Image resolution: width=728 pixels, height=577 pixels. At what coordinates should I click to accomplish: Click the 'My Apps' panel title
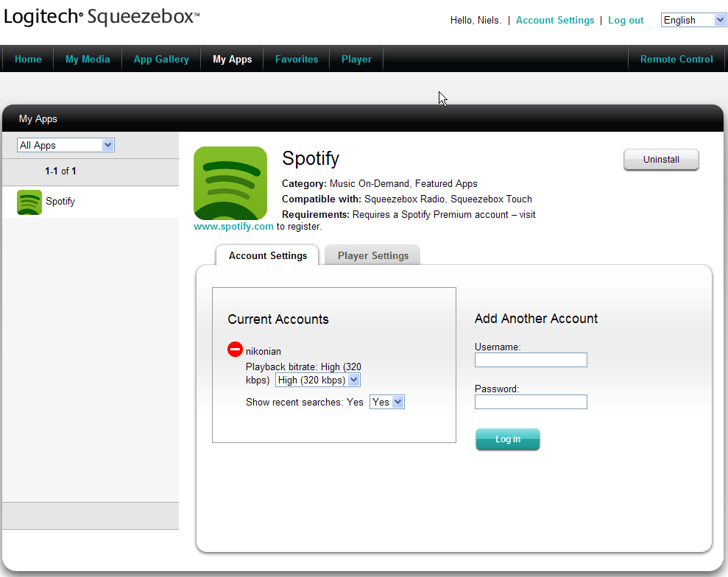38,118
